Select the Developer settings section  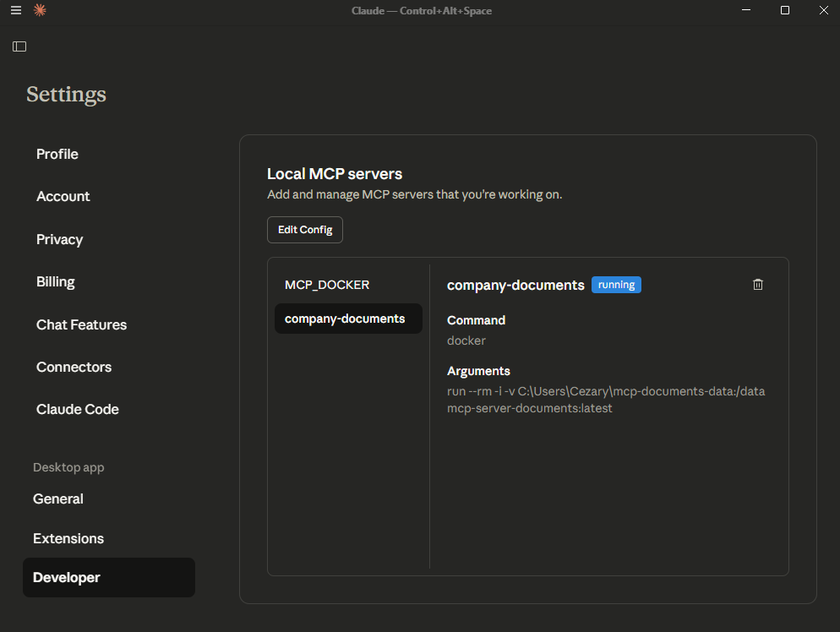109,577
